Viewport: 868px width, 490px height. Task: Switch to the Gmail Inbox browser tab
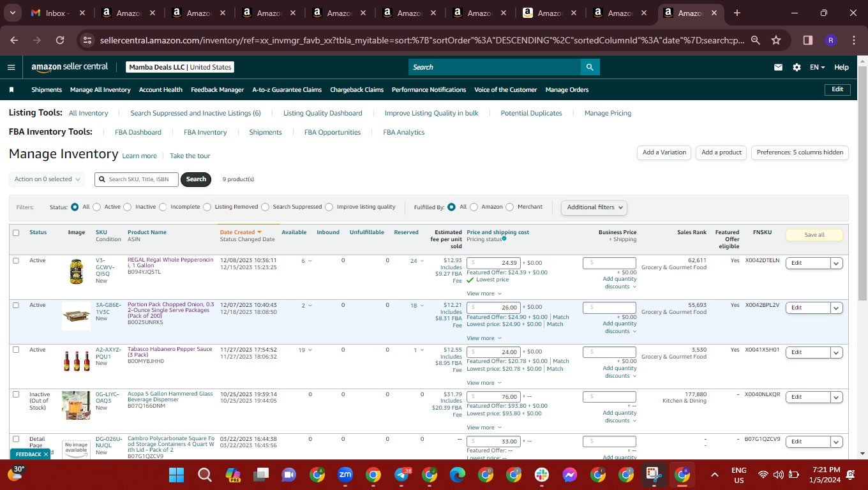58,13
